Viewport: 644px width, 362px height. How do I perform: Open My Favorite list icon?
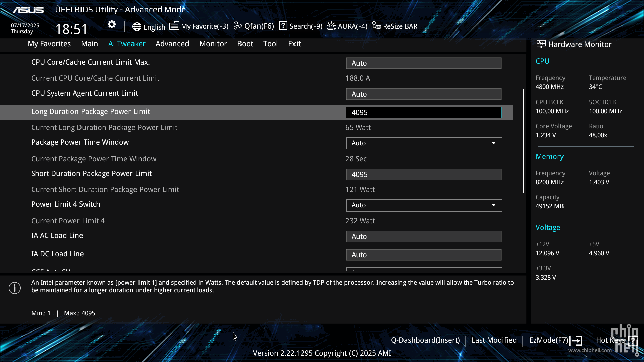click(x=174, y=26)
